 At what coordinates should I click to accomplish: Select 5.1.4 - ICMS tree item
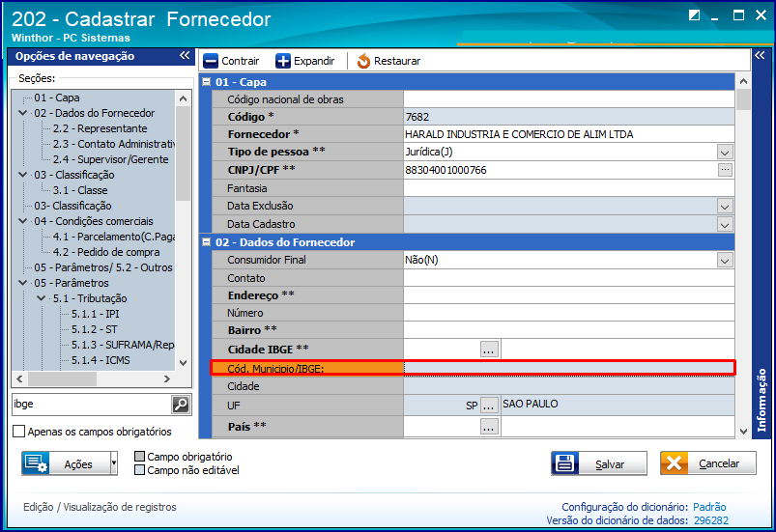coord(101,360)
